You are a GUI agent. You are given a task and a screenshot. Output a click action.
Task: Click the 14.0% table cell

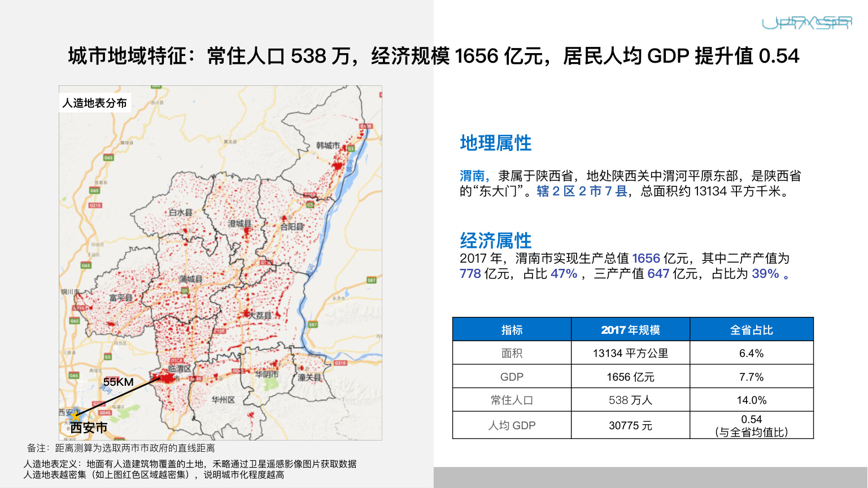click(752, 400)
